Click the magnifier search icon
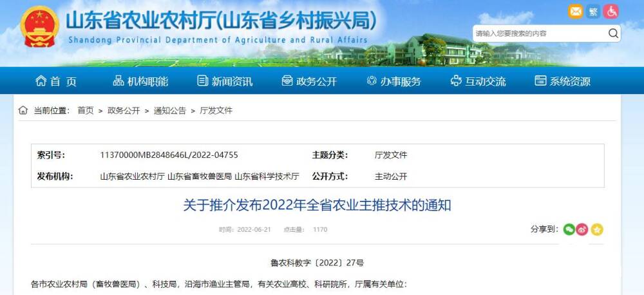The image size is (644, 295). [x=613, y=33]
